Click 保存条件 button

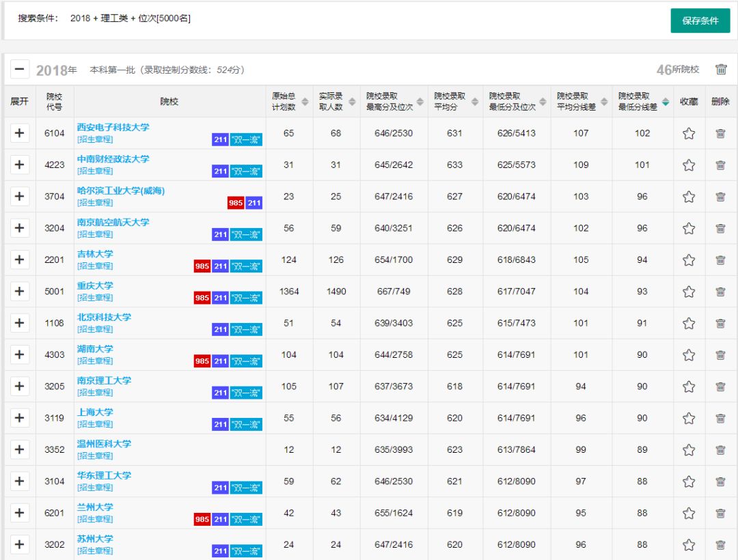pyautogui.click(x=700, y=20)
